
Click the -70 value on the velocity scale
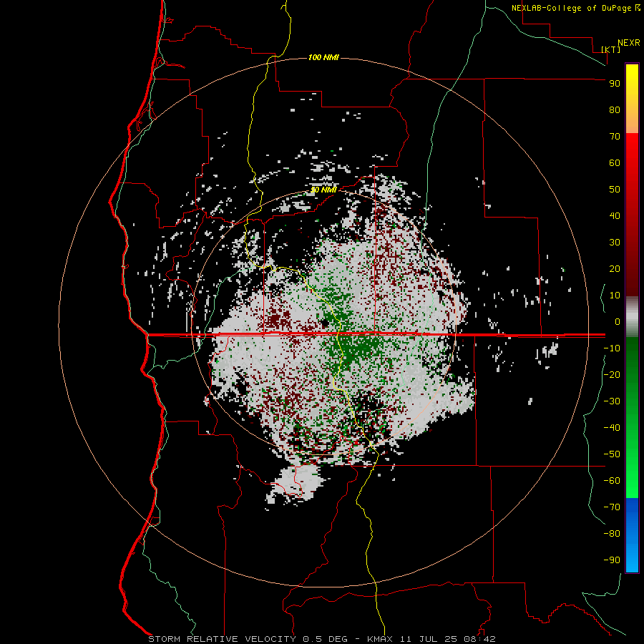(612, 507)
